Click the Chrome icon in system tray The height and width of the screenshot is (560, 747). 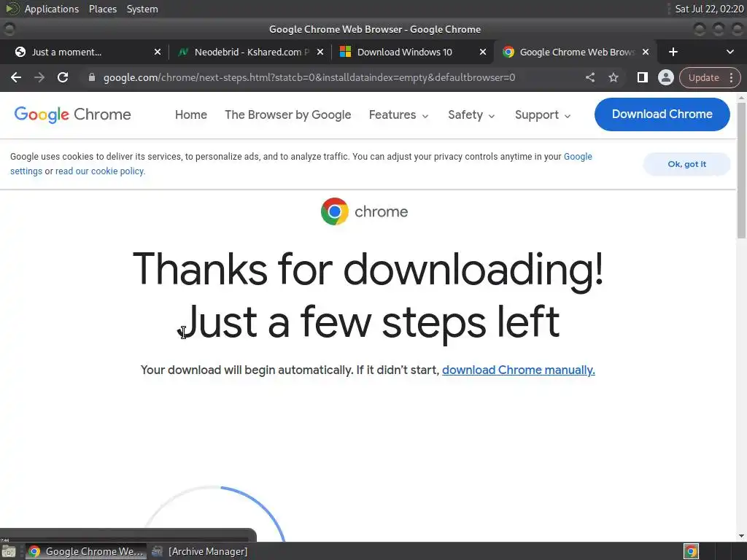(691, 551)
